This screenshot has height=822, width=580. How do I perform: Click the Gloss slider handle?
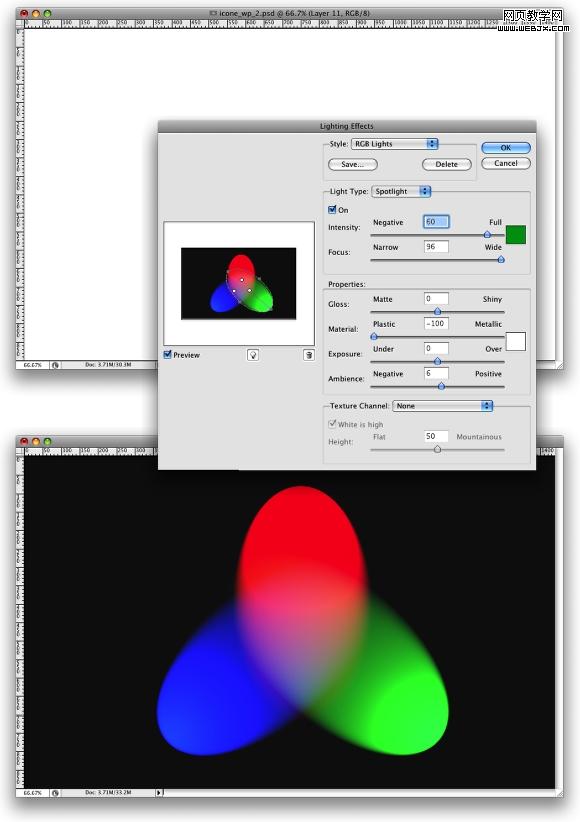click(437, 311)
